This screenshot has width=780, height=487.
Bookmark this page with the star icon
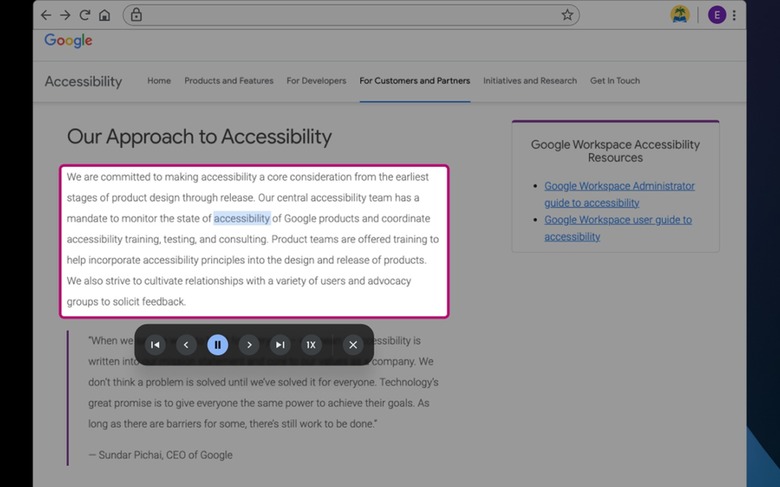click(x=567, y=15)
